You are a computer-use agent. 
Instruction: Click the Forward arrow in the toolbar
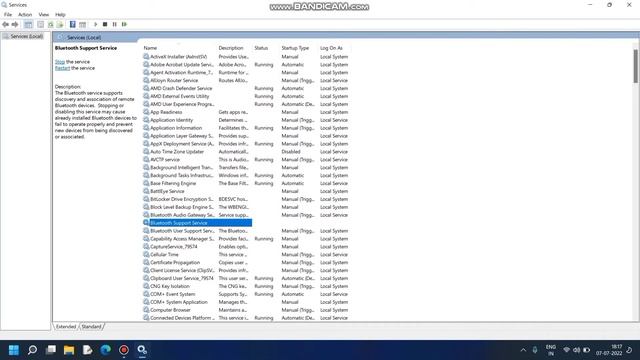(x=15, y=24)
